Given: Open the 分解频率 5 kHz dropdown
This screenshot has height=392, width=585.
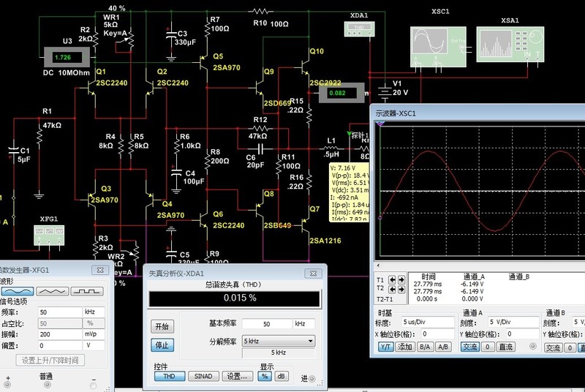Looking at the screenshot, I should (x=311, y=341).
